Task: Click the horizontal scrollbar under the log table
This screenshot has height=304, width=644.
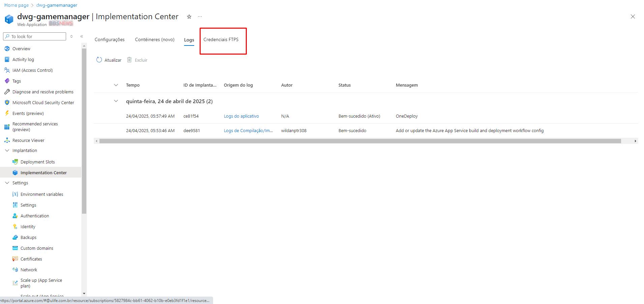Action: point(360,141)
